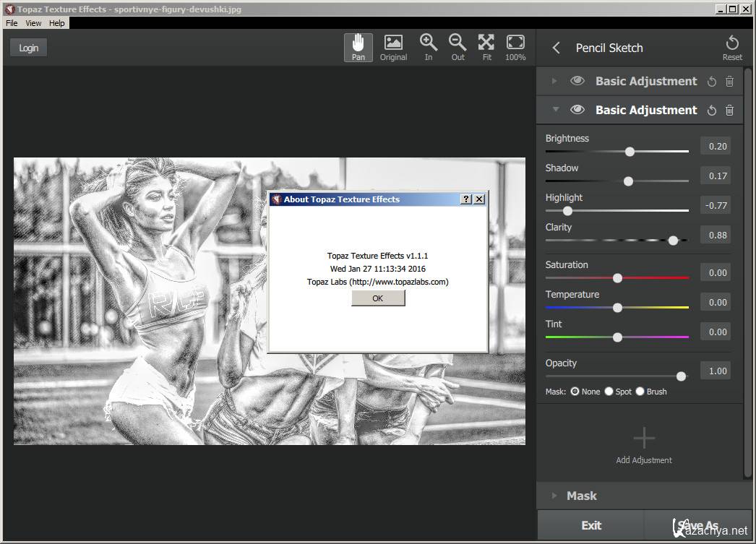Go back from Pencil Sketch panel
Viewport: 756px width, 544px height.
pos(556,48)
